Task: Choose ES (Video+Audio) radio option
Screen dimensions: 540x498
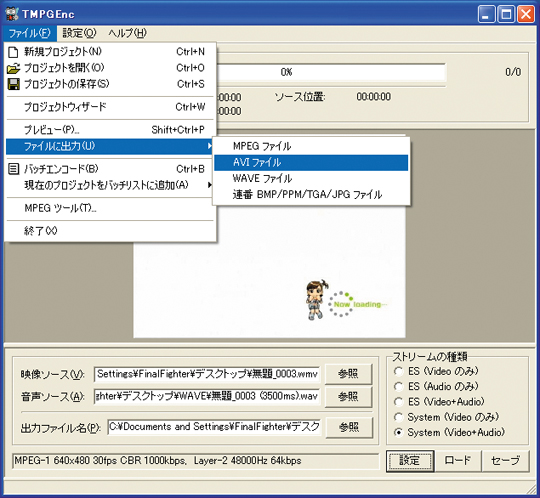Action: (x=398, y=402)
